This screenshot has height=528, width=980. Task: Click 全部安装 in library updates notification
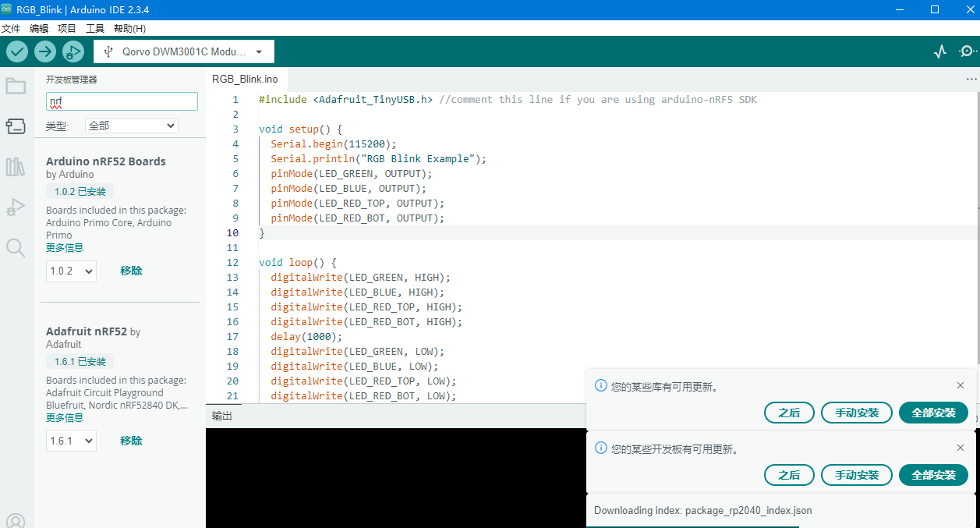point(933,413)
